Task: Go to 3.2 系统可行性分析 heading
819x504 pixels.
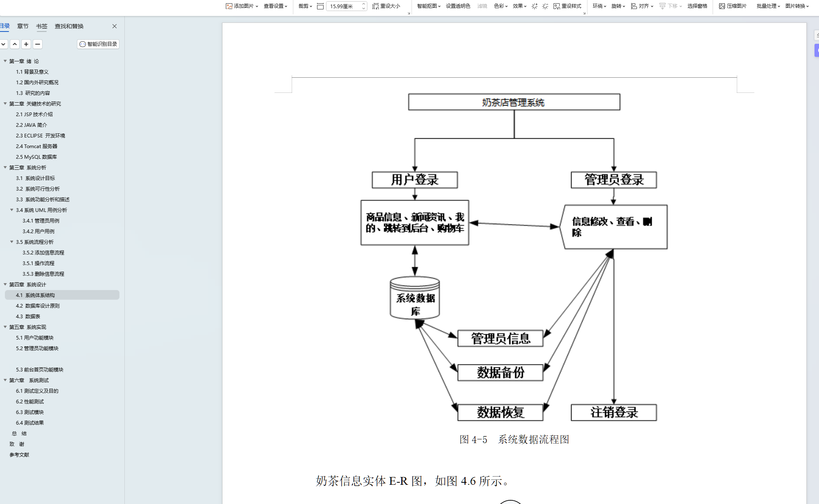Action: (38, 189)
